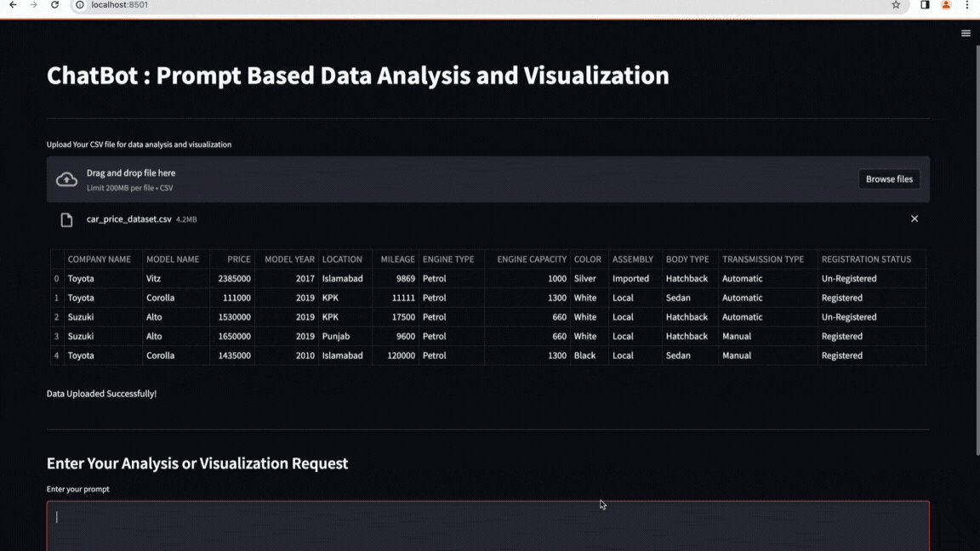Sort by COMPANY NAME column header
The width and height of the screenshot is (980, 551).
[99, 259]
